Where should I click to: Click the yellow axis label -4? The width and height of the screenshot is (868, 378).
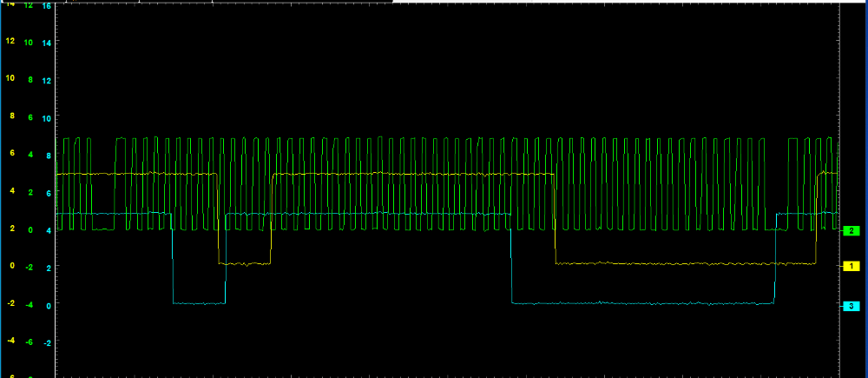[x=10, y=341]
